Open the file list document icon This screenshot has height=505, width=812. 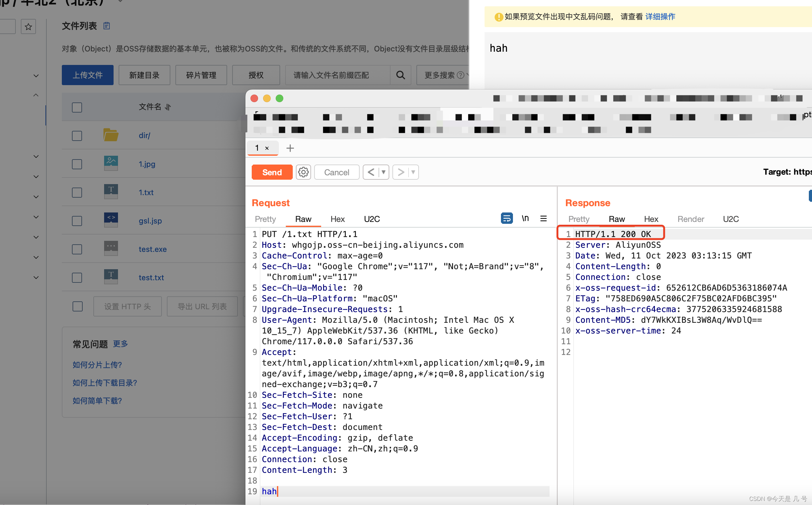[x=107, y=26]
